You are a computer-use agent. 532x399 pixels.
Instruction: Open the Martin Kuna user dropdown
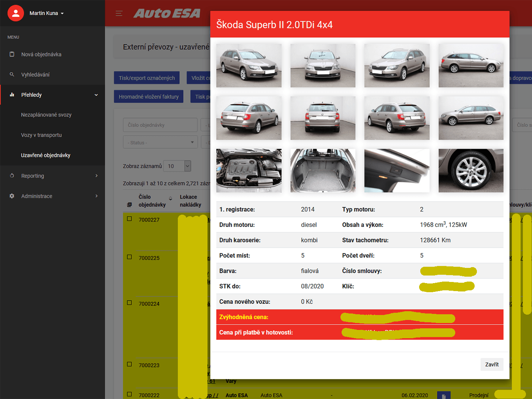(47, 13)
